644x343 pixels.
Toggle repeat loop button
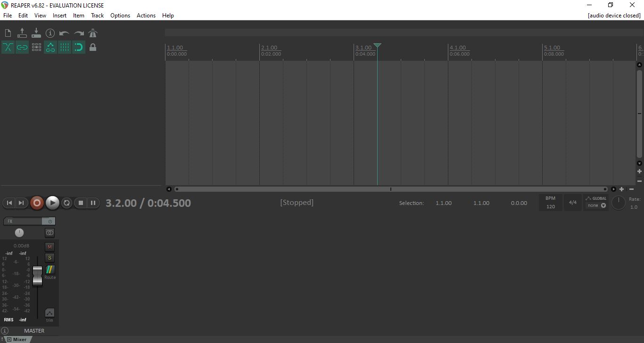pos(67,203)
